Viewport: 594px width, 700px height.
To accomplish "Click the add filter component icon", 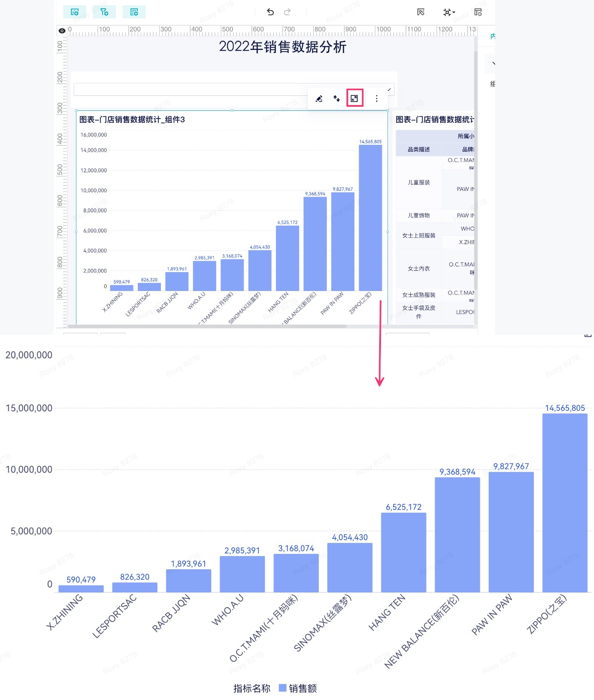I will 104,12.
